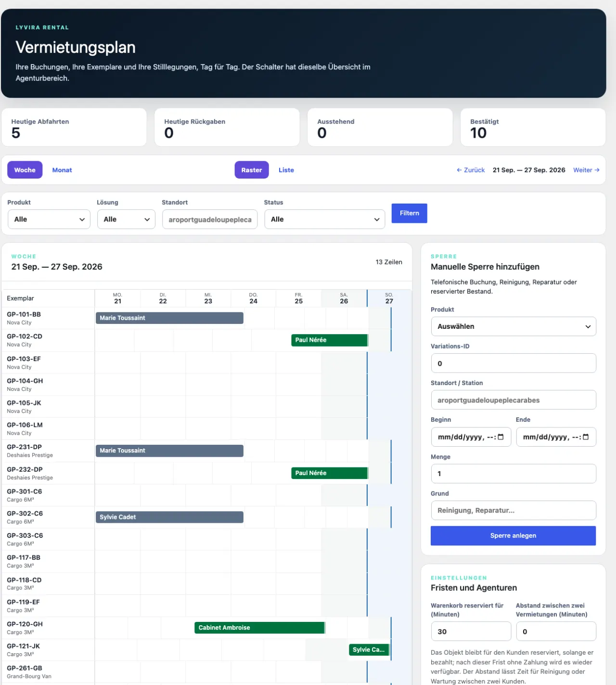Screen dimensions: 616x685
Task: Click the 13 Zeilen row count text
Action: tap(389, 262)
